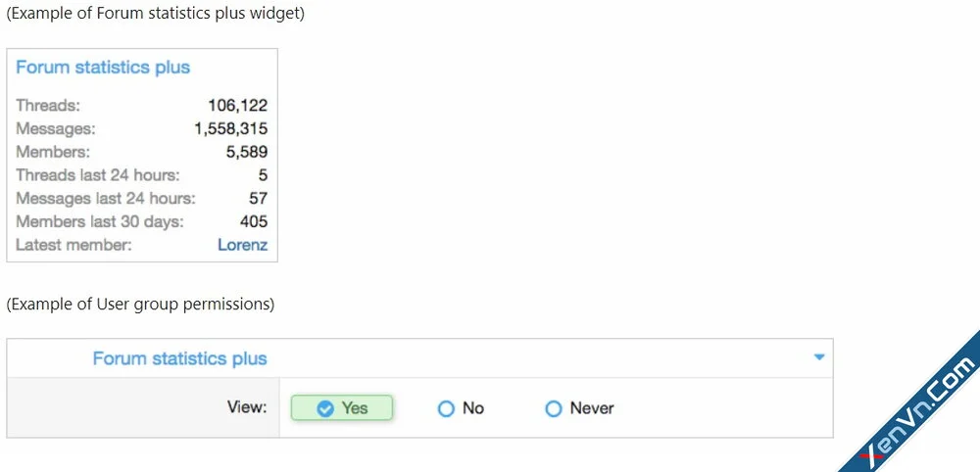Click the Messages last 24 hours value 57

[x=258, y=199]
